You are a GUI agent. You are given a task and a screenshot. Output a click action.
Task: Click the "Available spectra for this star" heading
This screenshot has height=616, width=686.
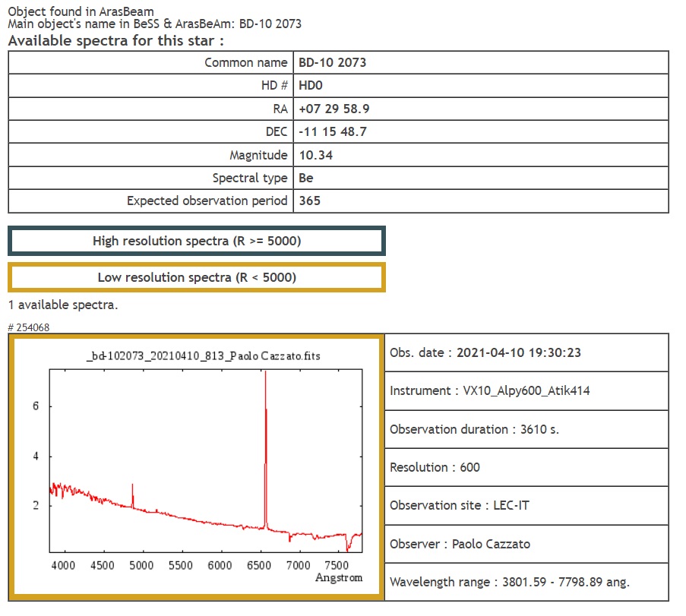click(x=116, y=40)
